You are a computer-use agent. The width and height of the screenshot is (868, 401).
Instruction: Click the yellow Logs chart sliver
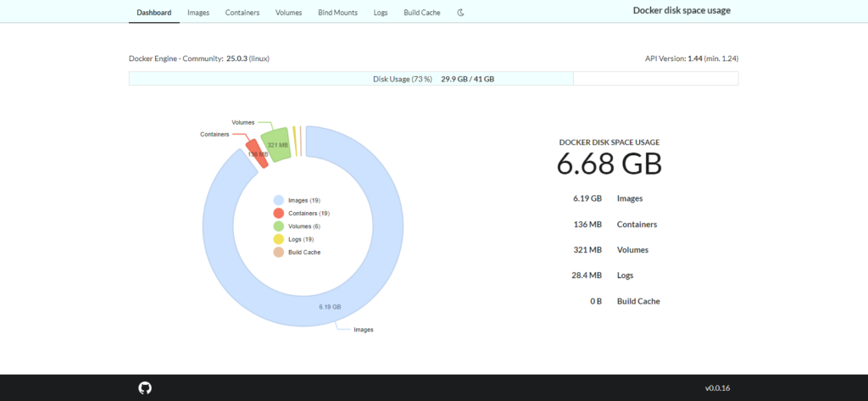coord(295,142)
